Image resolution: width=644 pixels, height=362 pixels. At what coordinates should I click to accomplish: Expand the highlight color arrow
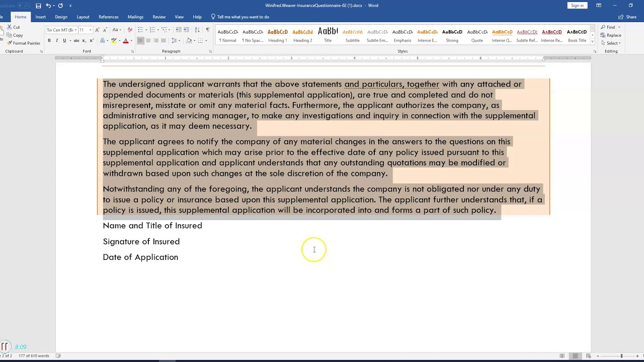point(120,40)
